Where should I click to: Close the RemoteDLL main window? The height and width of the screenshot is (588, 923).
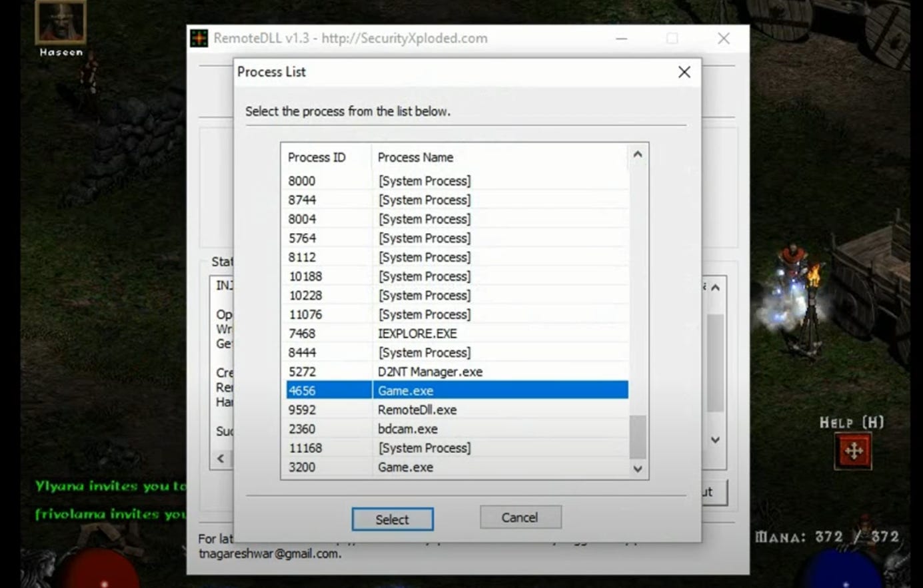click(724, 39)
